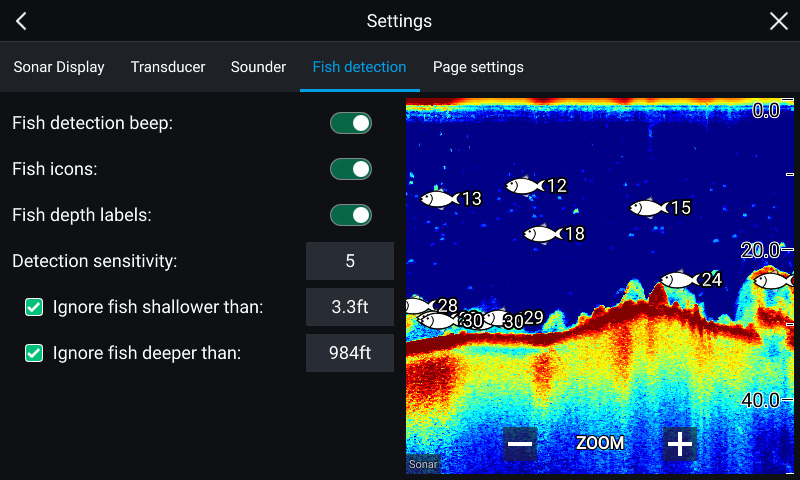Screen dimensions: 800x480
Task: Go back using the top-left arrow
Action: pyautogui.click(x=21, y=21)
